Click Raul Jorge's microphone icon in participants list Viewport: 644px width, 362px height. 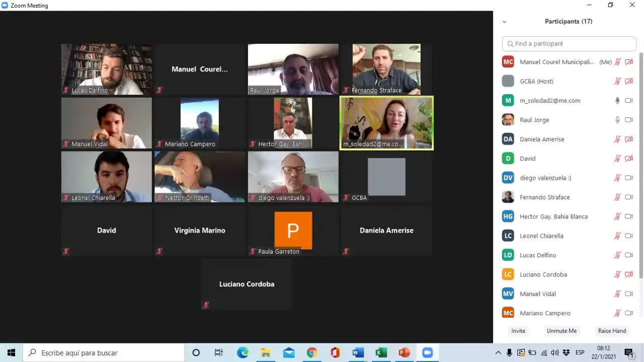617,120
